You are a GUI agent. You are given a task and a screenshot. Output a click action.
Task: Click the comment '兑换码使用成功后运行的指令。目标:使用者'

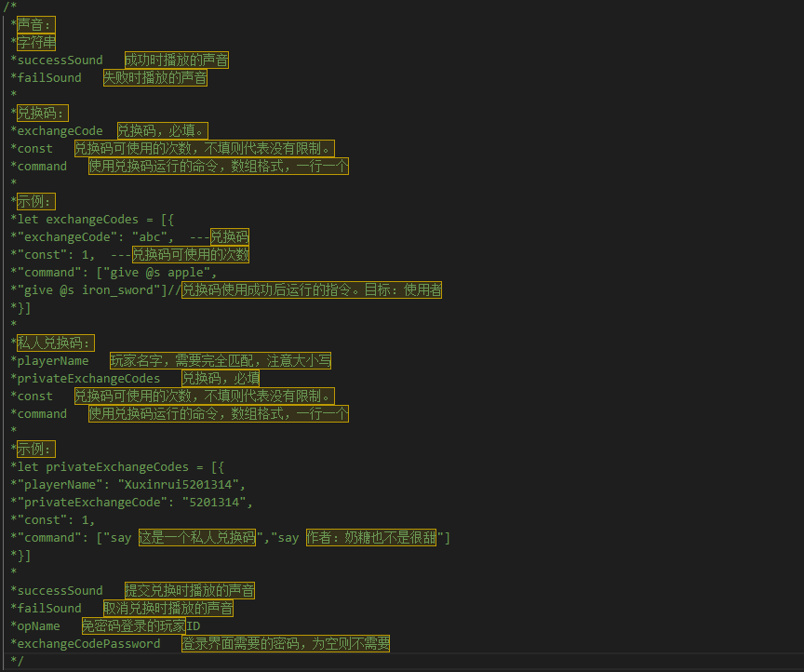[312, 290]
